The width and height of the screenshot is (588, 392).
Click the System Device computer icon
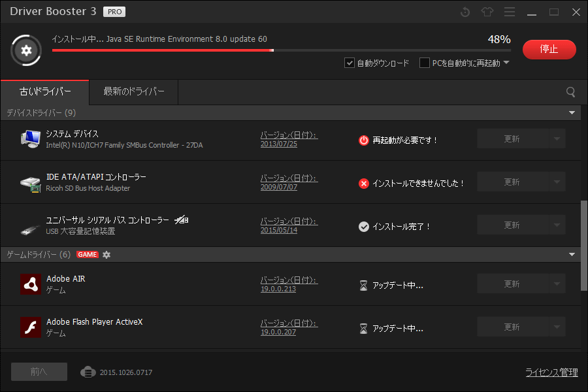click(x=30, y=139)
